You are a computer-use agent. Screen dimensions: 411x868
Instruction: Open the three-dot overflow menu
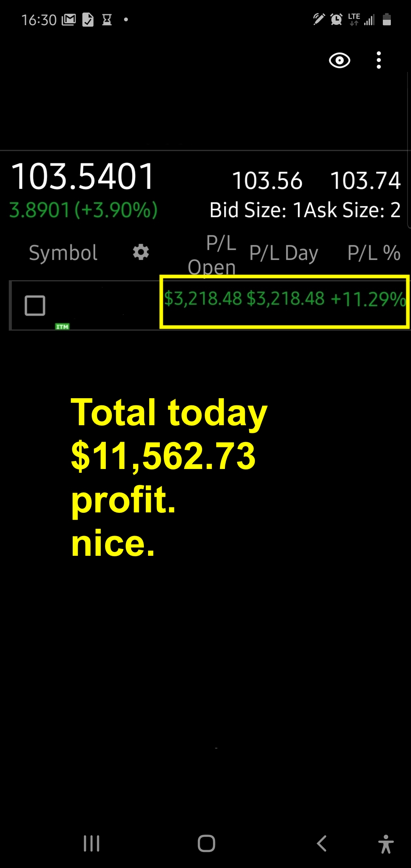(378, 60)
